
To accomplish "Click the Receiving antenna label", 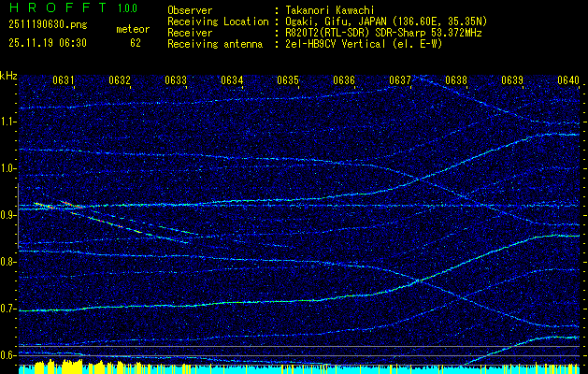I will (215, 44).
